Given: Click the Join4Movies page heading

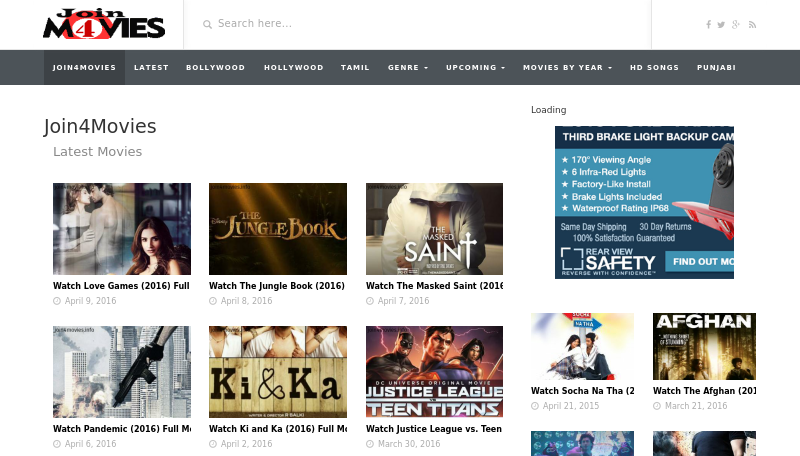Looking at the screenshot, I should [100, 126].
